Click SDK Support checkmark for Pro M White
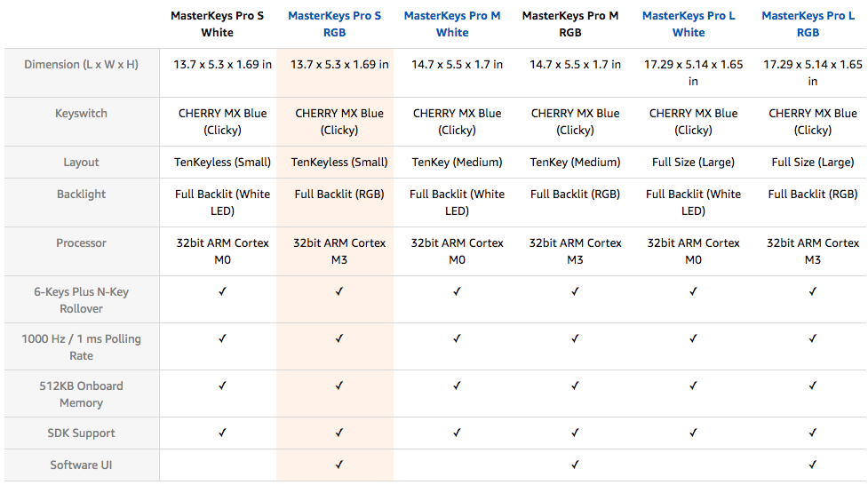Screen dimensions: 868x485 point(458,433)
